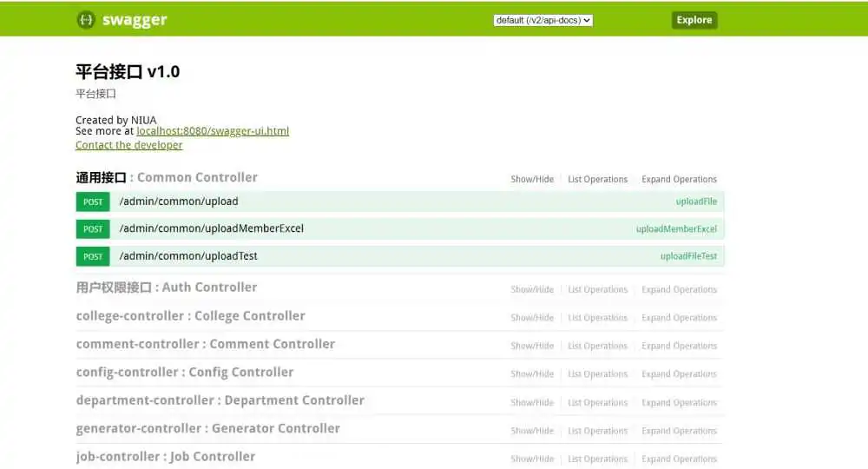Click Show/Hide for College Controller
The width and height of the screenshot is (868, 469).
point(532,318)
